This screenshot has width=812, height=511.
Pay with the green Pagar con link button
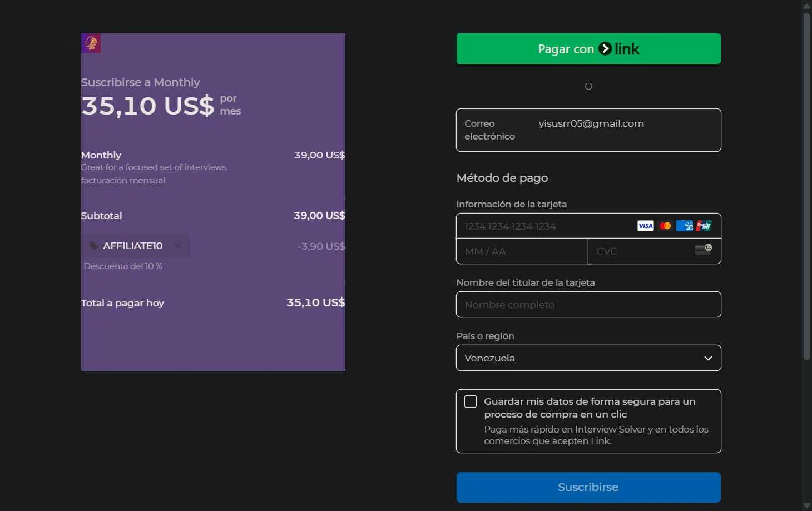coord(588,49)
